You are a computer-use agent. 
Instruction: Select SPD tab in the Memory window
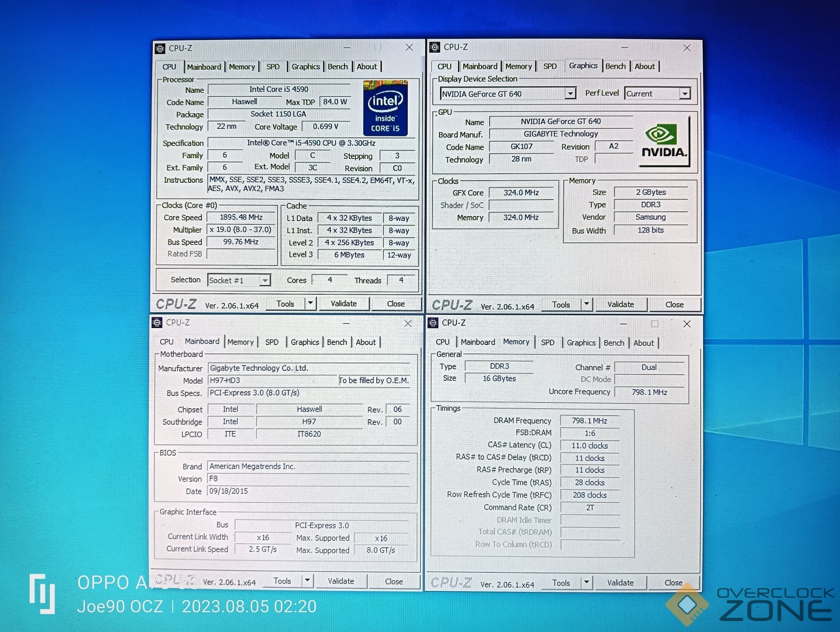(548, 343)
